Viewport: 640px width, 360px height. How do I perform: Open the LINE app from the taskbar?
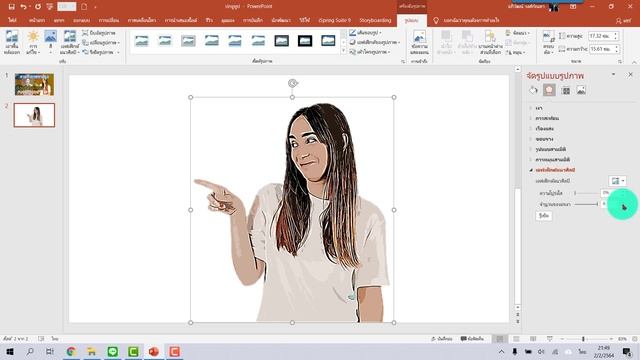pyautogui.click(x=113, y=351)
